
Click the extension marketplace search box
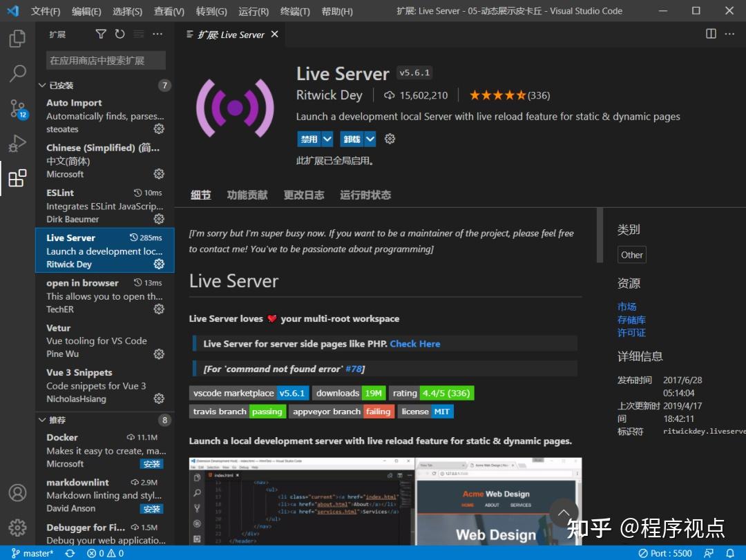coord(105,60)
